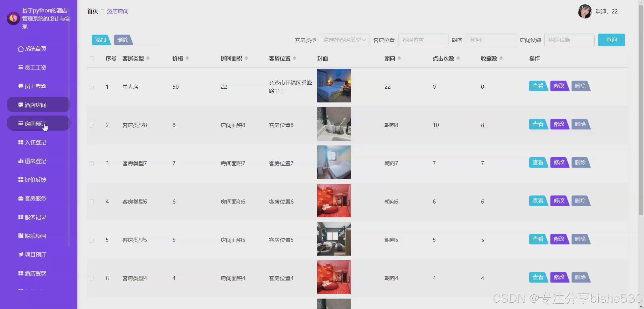The width and height of the screenshot is (644, 309).
Task: Go to 首页 in the breadcrumb
Action: click(x=92, y=11)
